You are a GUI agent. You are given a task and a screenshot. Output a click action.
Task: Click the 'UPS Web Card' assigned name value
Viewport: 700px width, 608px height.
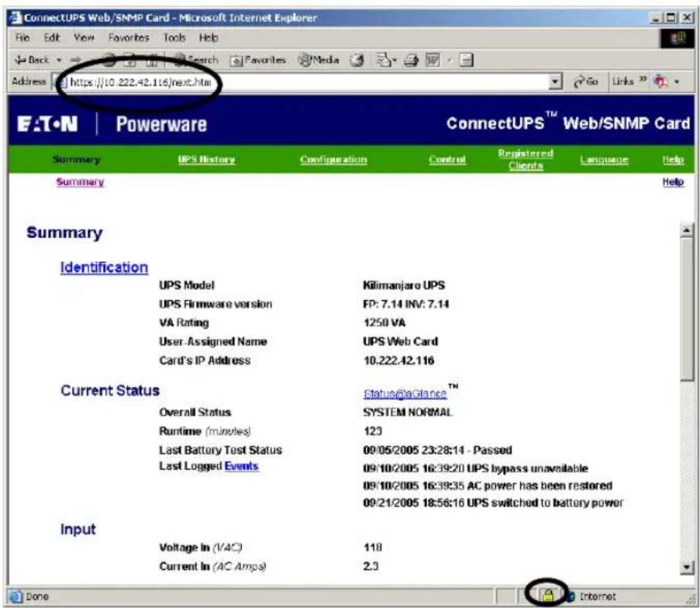tap(401, 342)
